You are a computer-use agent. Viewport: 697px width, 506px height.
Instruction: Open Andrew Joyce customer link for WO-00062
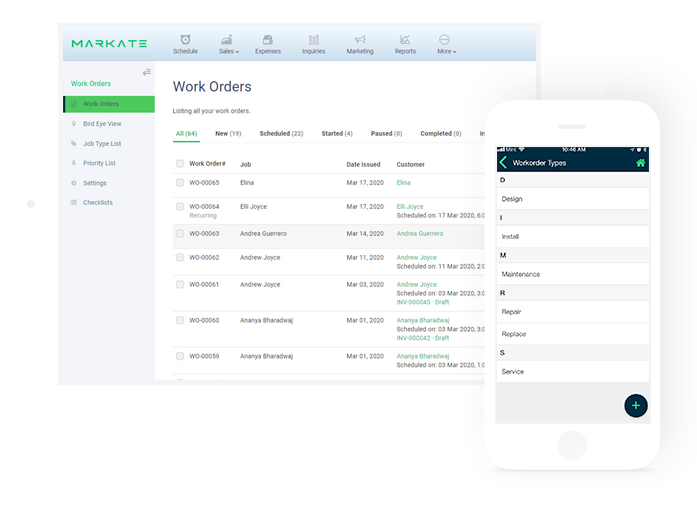coord(417,257)
